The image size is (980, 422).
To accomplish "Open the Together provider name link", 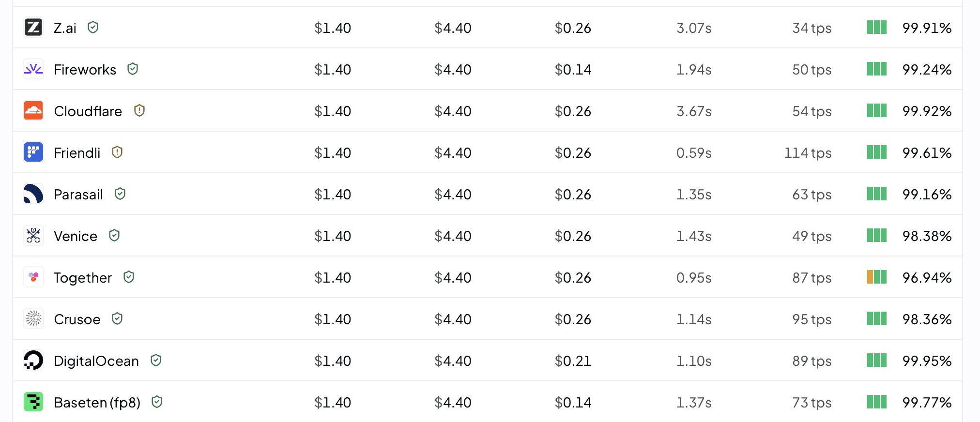I will (x=83, y=278).
